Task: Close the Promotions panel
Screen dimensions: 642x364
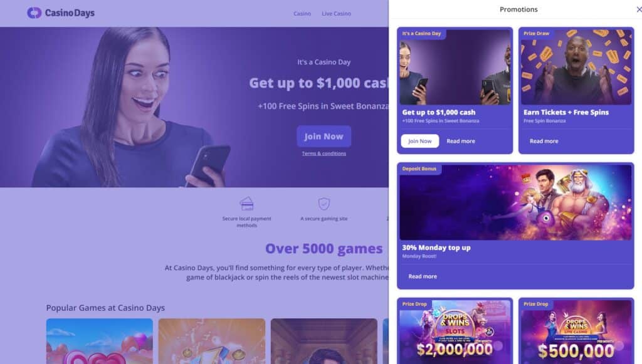Action: tap(639, 9)
